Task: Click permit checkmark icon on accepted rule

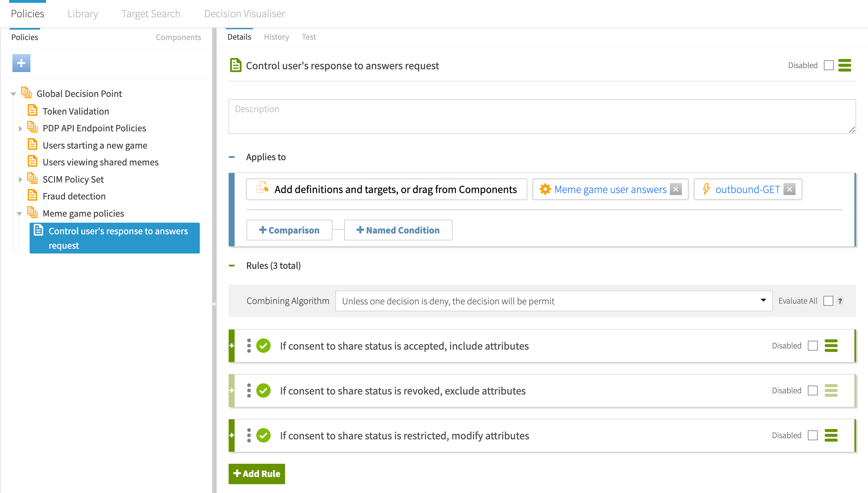Action: (263, 346)
